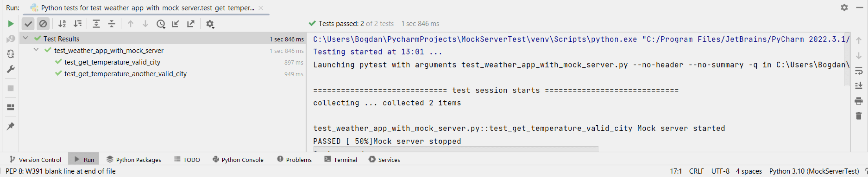
Task: Collapse the Test Results root node
Action: (x=26, y=38)
